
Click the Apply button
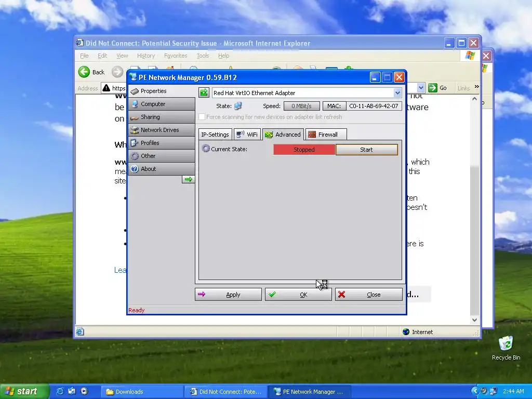(228, 295)
